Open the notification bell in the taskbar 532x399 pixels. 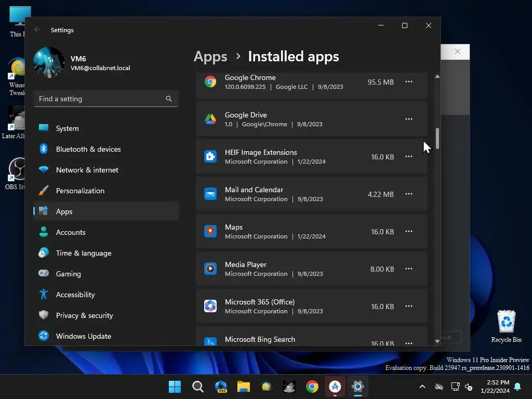pyautogui.click(x=518, y=387)
